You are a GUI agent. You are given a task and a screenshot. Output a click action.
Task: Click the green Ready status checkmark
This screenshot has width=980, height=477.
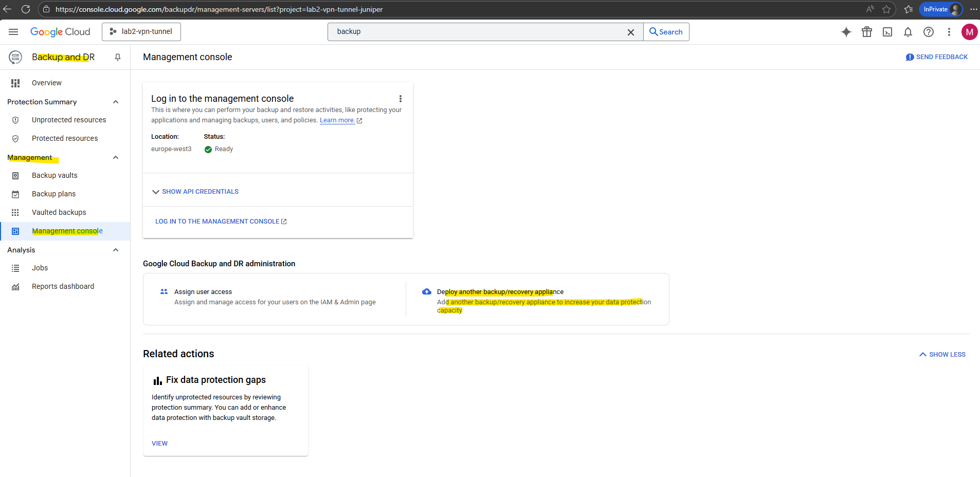pos(208,150)
